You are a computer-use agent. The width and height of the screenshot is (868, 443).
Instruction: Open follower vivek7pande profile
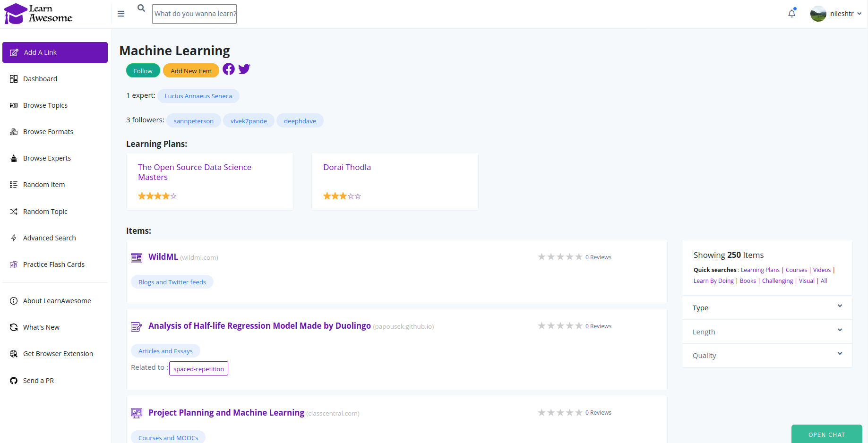249,121
